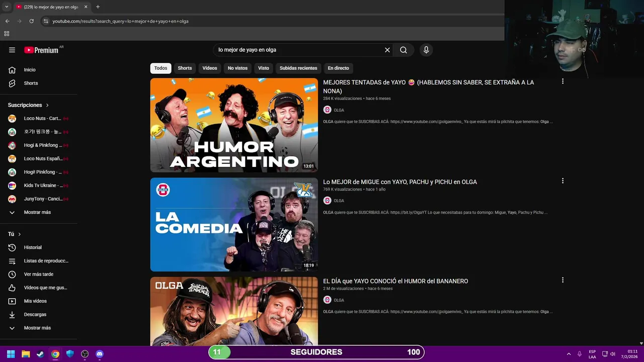Open Steam from the taskbar
The image size is (644, 362).
pos(40,354)
